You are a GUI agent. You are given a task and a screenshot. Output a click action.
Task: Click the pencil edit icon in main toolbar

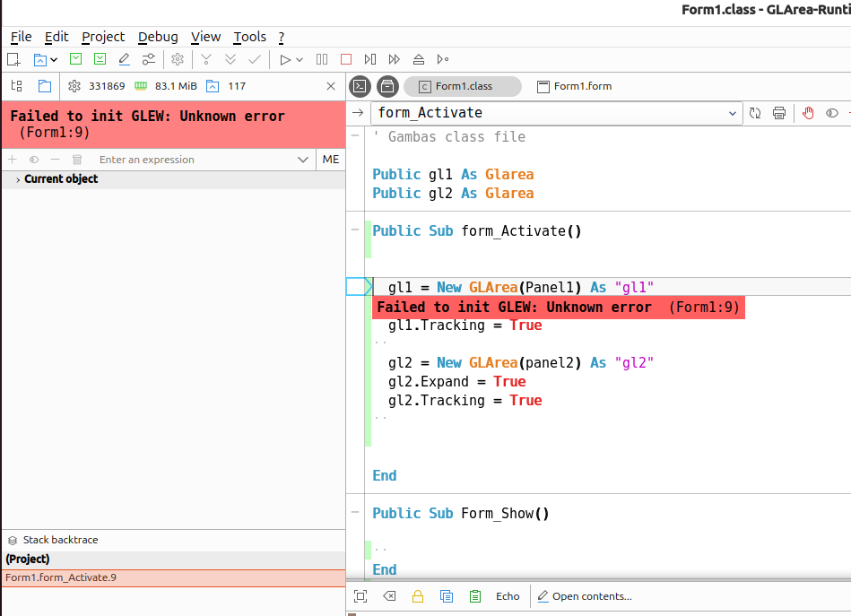pyautogui.click(x=125, y=59)
